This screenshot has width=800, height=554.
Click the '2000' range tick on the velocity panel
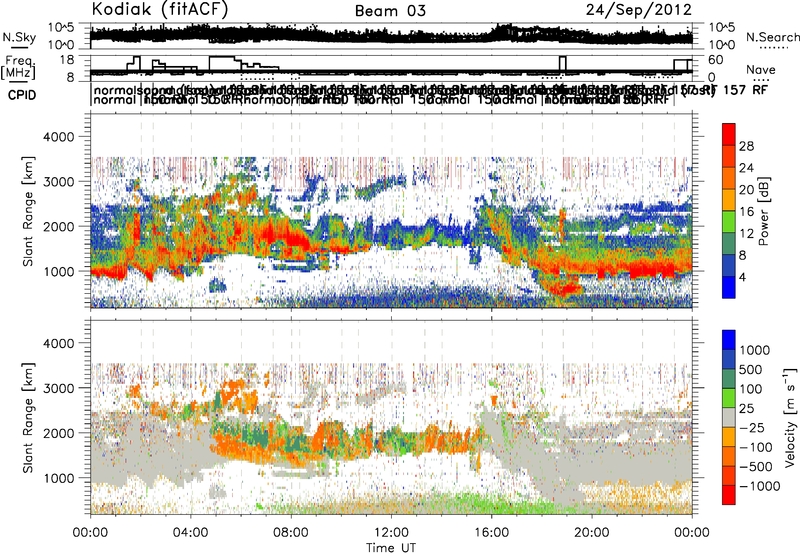click(x=59, y=433)
